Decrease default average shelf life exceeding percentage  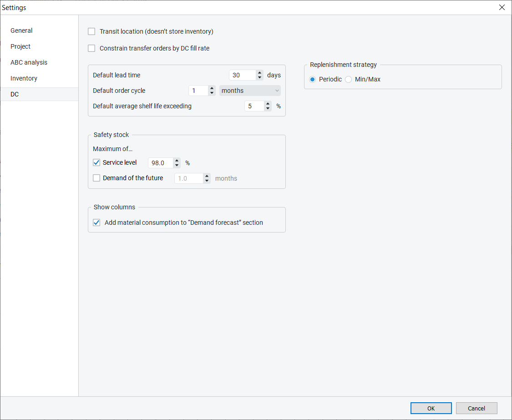[268, 109]
